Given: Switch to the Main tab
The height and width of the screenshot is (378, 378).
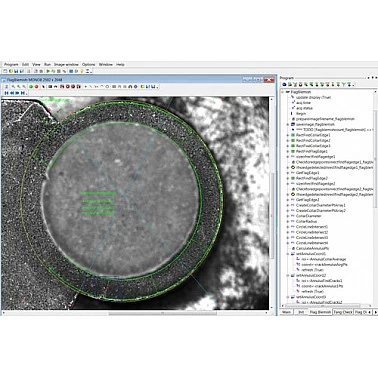Looking at the screenshot, I should coord(286,312).
